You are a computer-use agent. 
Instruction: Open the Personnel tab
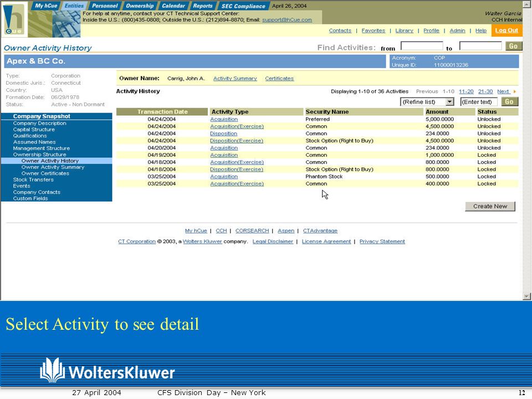pos(105,6)
